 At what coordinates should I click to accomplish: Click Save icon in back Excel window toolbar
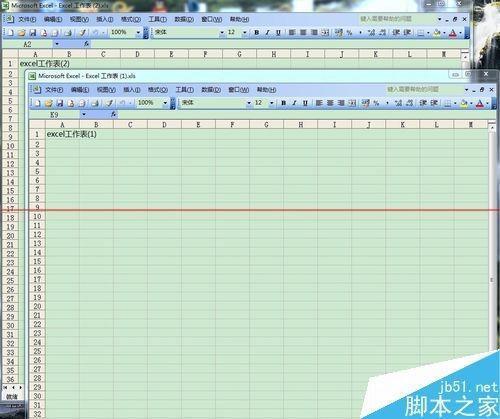(33, 33)
